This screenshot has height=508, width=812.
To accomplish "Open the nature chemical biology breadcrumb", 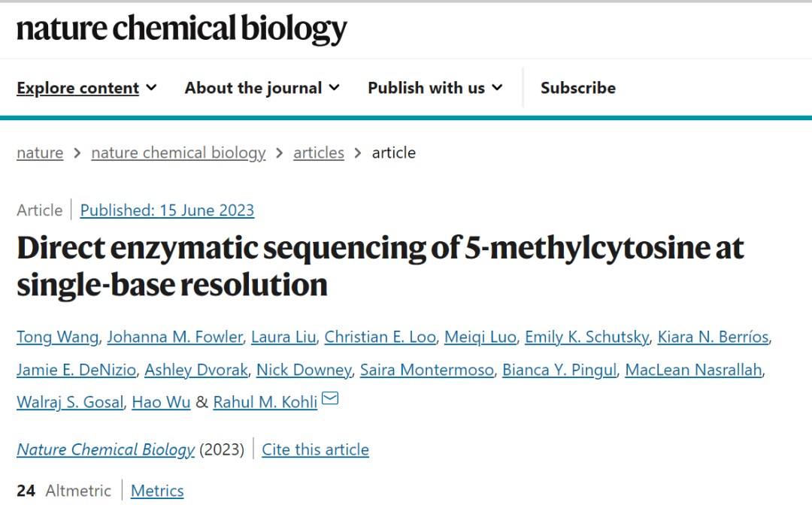I will coord(178,153).
